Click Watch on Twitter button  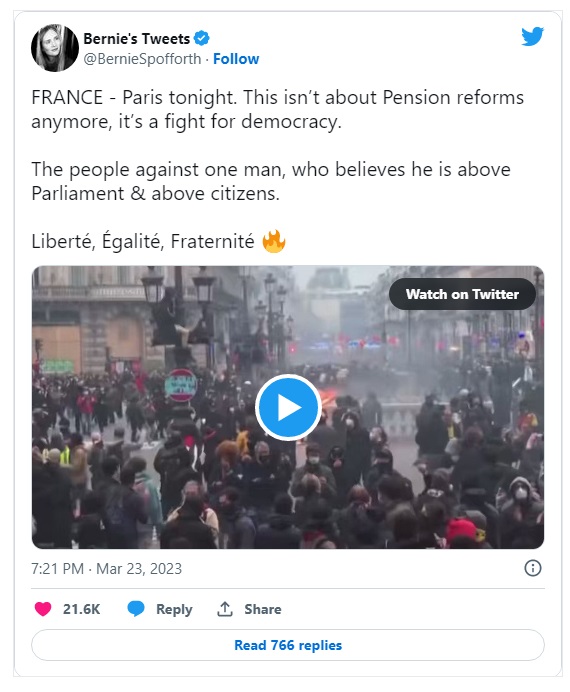pyautogui.click(x=462, y=294)
